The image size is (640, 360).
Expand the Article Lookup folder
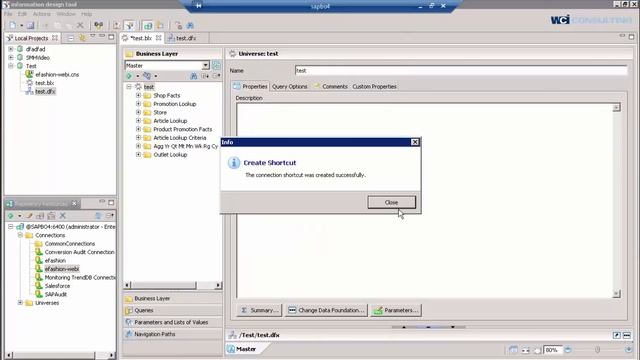tap(138, 121)
